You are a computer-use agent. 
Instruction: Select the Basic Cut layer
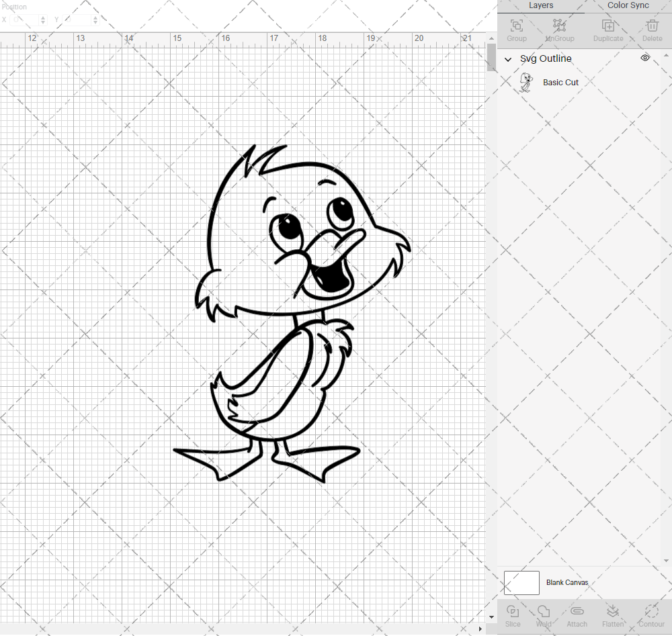point(560,82)
